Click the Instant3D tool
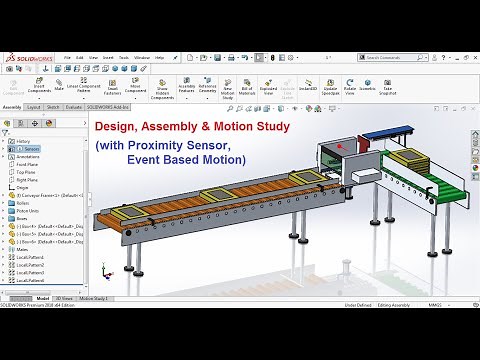The height and width of the screenshot is (360, 480). coord(308,85)
